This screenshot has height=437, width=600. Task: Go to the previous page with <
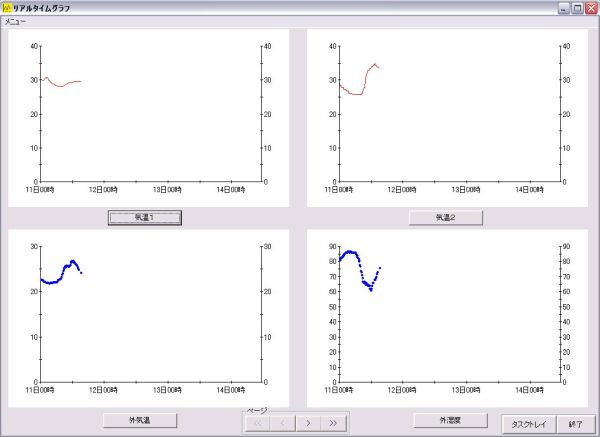tap(282, 423)
